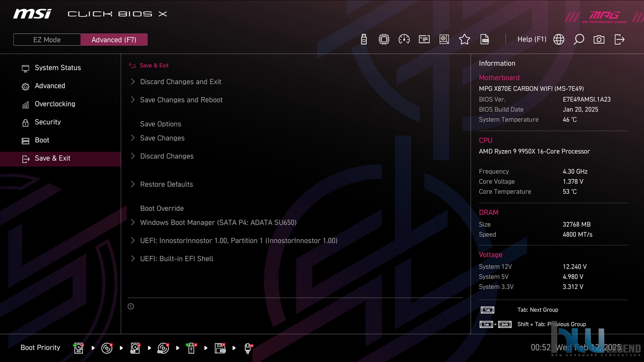This screenshot has height=362, width=644.
Task: Expand UEFI Built-in EFI Shell chevron
Action: tap(133, 259)
